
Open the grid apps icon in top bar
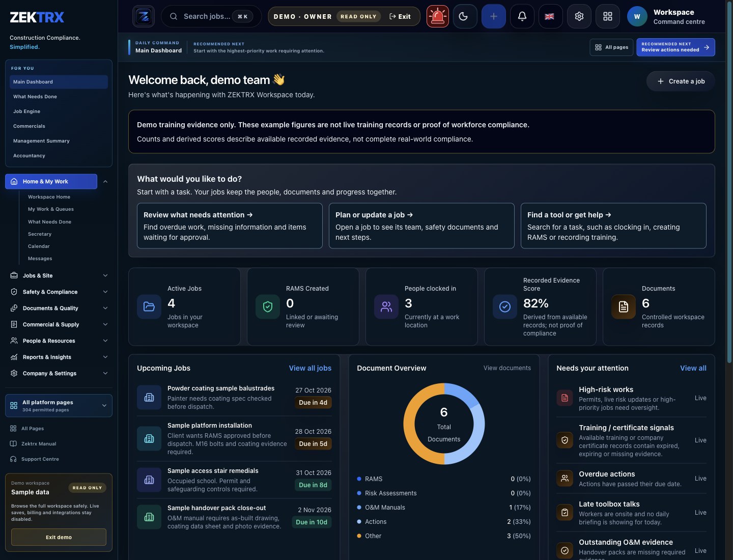608,16
